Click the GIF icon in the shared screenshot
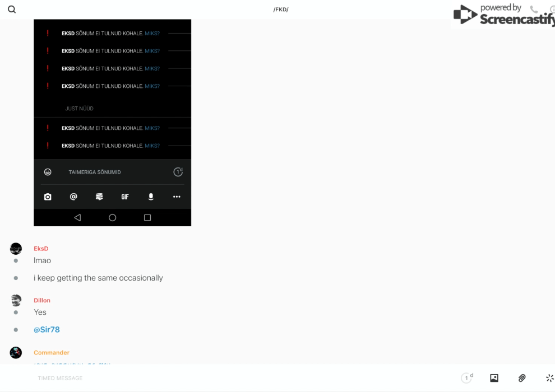The width and height of the screenshot is (555, 392). pyautogui.click(x=125, y=197)
